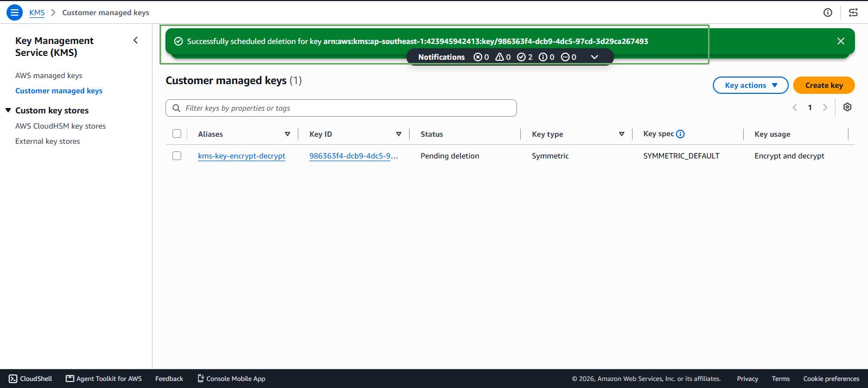Screen dimensions: 868x388
Task: Open Agent Toolkit for AWS
Action: pyautogui.click(x=104, y=379)
